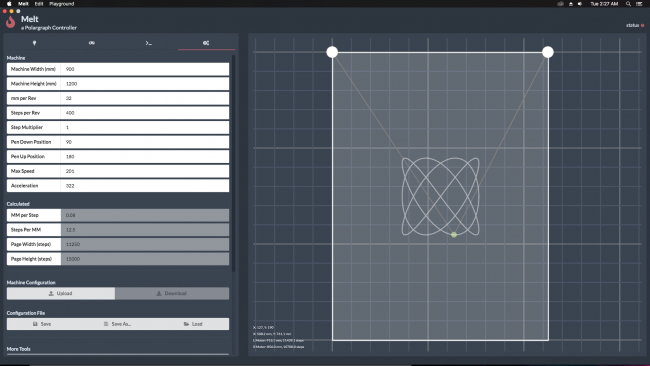Click the green pen position dot

click(x=454, y=235)
